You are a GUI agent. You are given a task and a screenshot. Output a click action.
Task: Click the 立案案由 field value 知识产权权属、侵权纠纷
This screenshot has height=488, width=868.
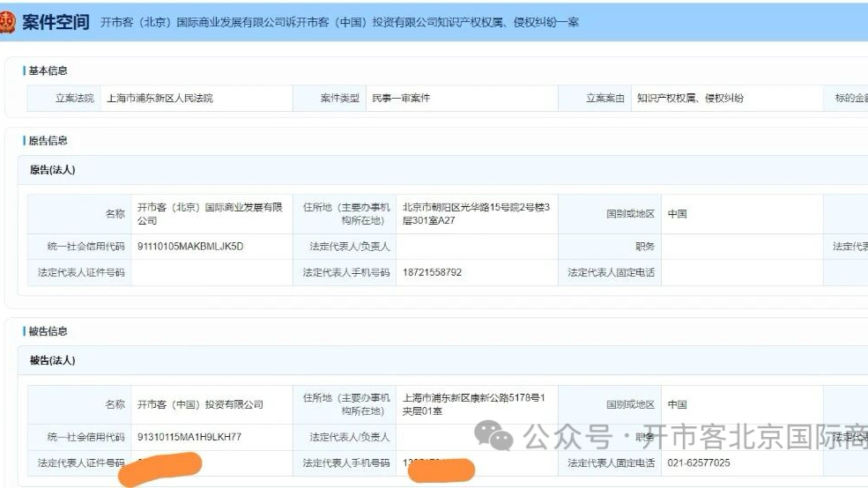pyautogui.click(x=690, y=99)
